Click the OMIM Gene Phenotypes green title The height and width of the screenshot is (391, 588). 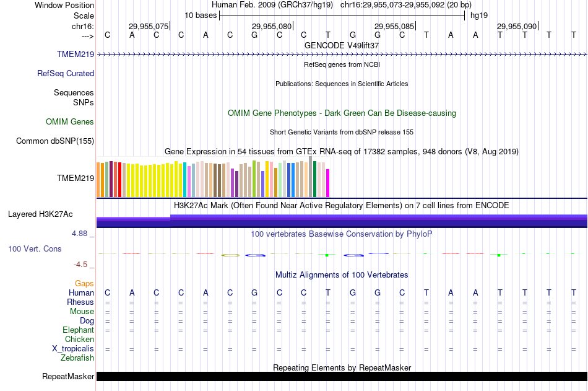coord(342,113)
